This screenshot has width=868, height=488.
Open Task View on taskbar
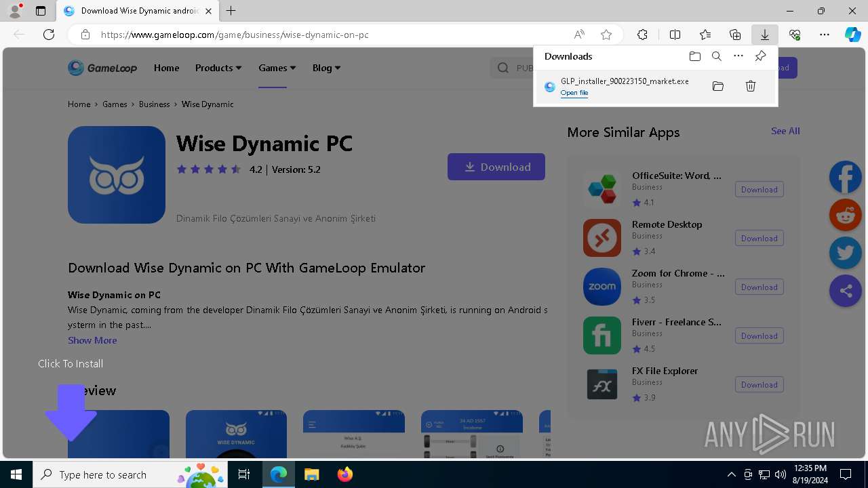(x=244, y=474)
